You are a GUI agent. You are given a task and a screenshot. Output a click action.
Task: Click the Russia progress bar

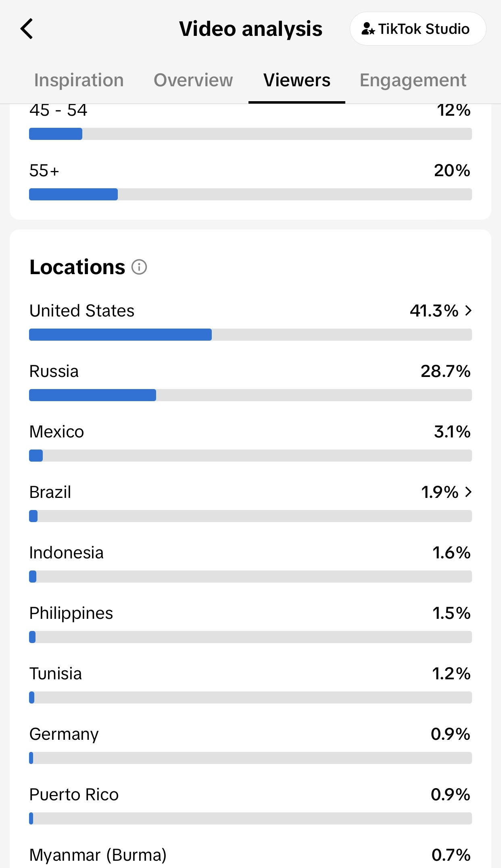[x=250, y=395]
